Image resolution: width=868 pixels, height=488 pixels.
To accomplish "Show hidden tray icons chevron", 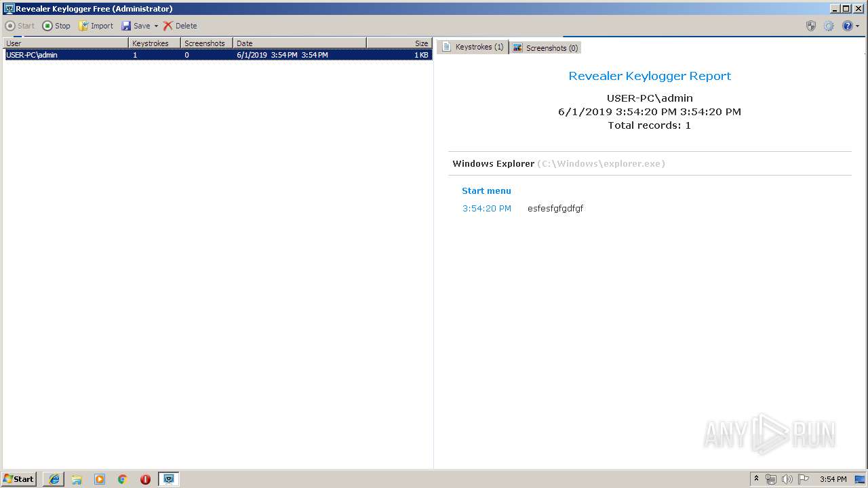I will point(756,479).
